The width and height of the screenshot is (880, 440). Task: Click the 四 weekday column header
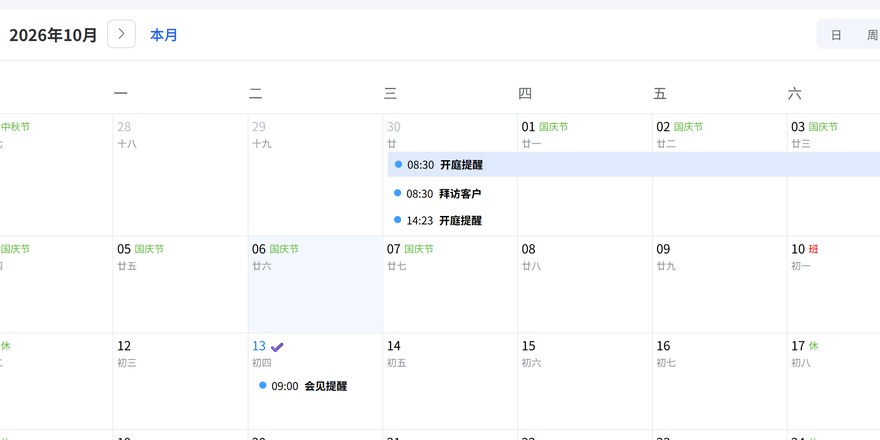coord(525,93)
